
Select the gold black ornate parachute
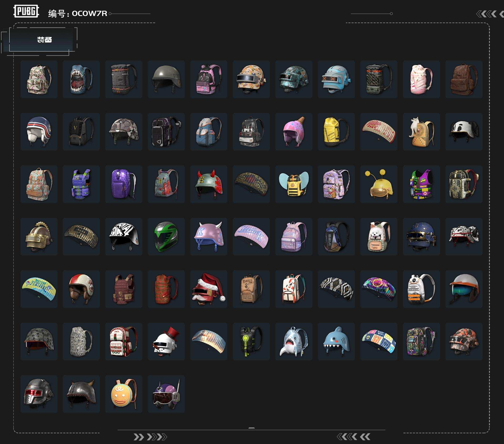point(81,237)
